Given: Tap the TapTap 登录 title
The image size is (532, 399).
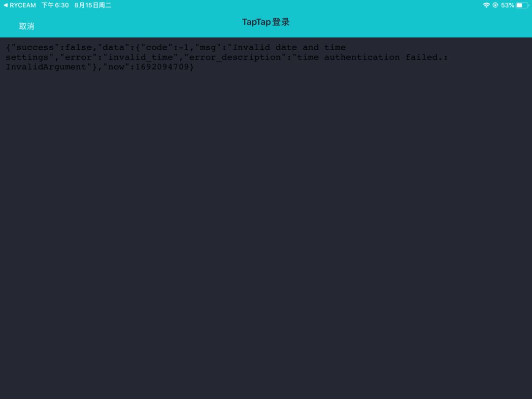Looking at the screenshot, I should tap(266, 22).
